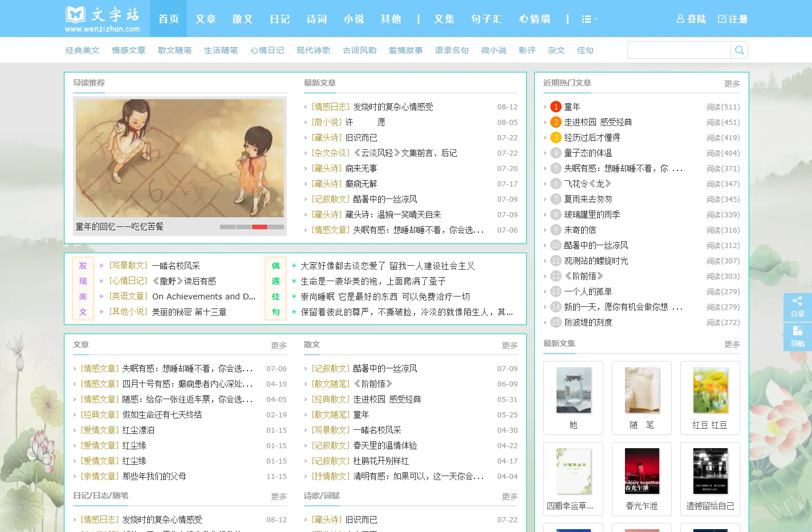
Task: Open 美丽的秘密 第十三章 novel link
Action: 189,312
